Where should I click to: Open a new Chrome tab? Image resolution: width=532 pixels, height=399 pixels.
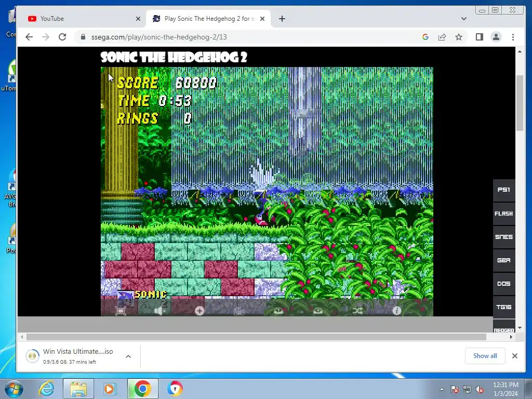(282, 19)
